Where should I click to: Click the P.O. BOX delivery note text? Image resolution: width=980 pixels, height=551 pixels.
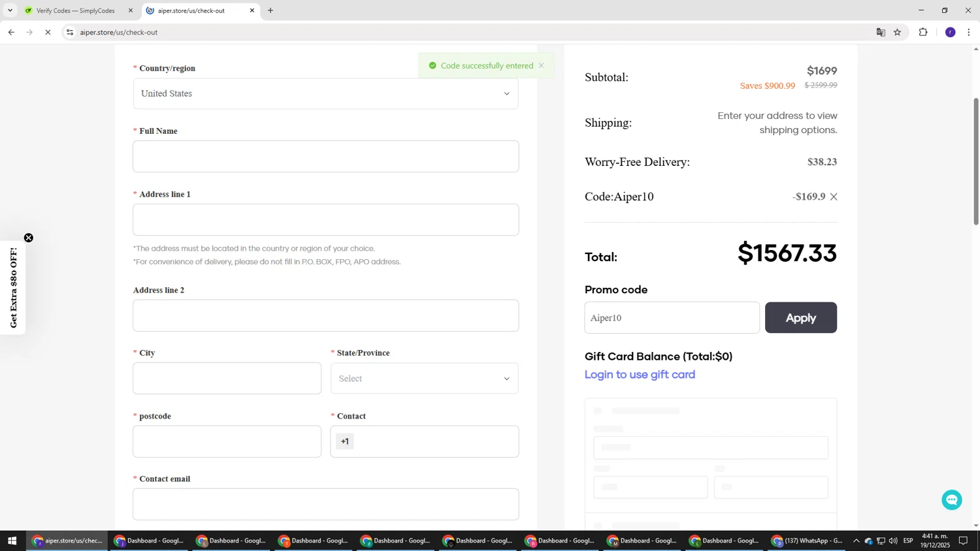coord(267,262)
